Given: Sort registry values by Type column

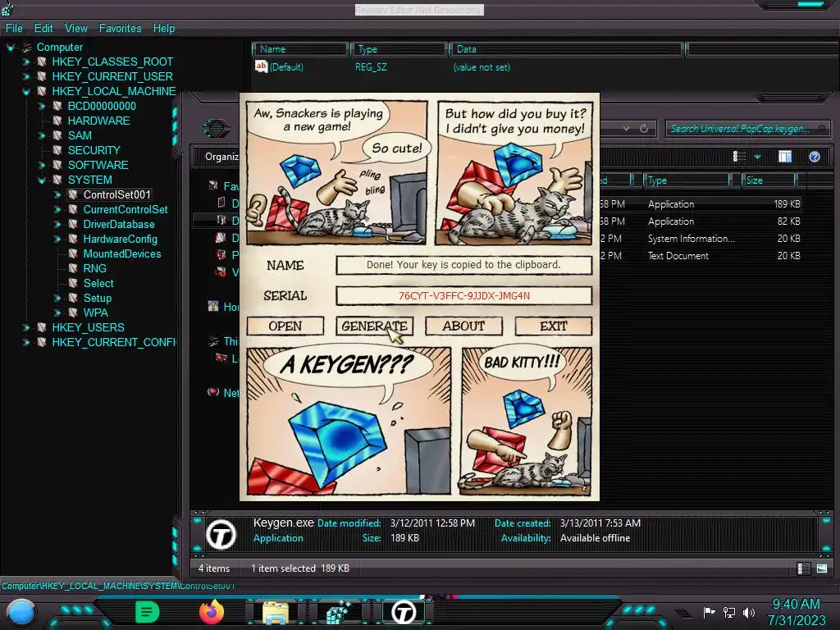Looking at the screenshot, I should click(399, 49).
